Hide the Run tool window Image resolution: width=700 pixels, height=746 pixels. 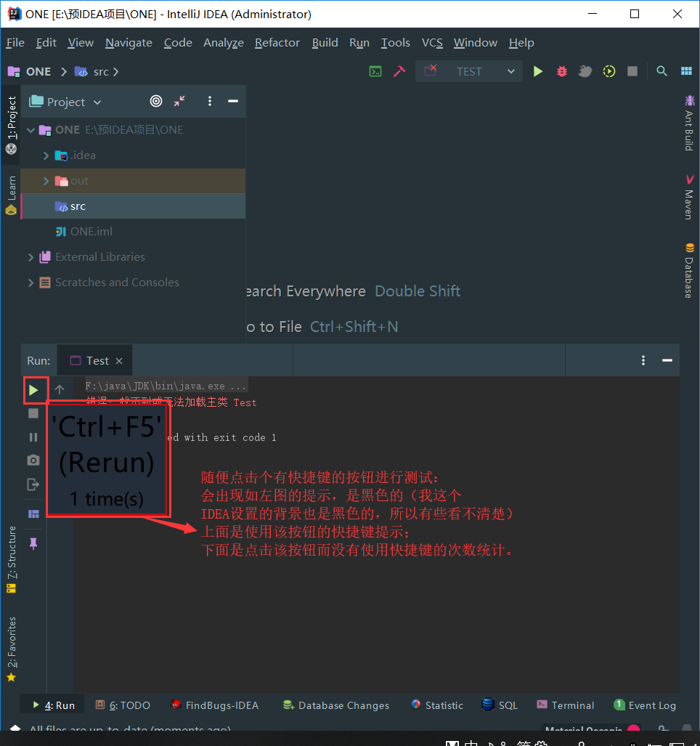click(667, 360)
